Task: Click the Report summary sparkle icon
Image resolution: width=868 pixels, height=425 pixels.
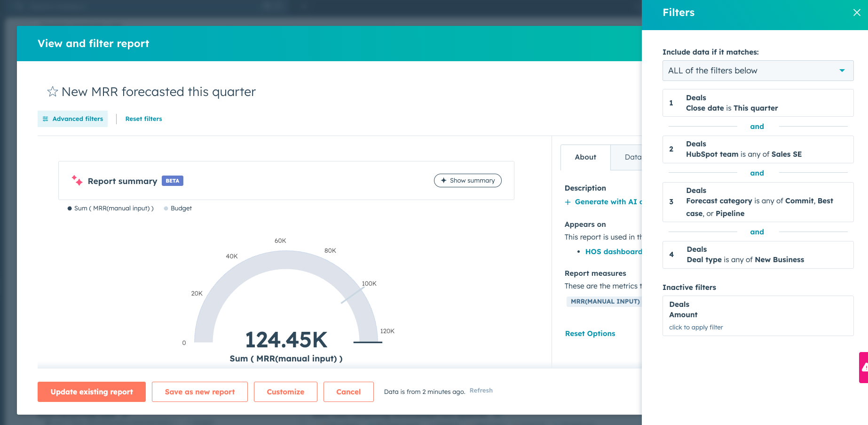Action: point(77,181)
